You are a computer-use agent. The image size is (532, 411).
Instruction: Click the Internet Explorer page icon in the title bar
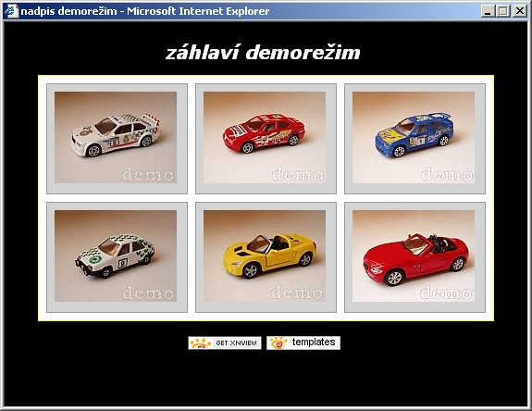point(11,11)
